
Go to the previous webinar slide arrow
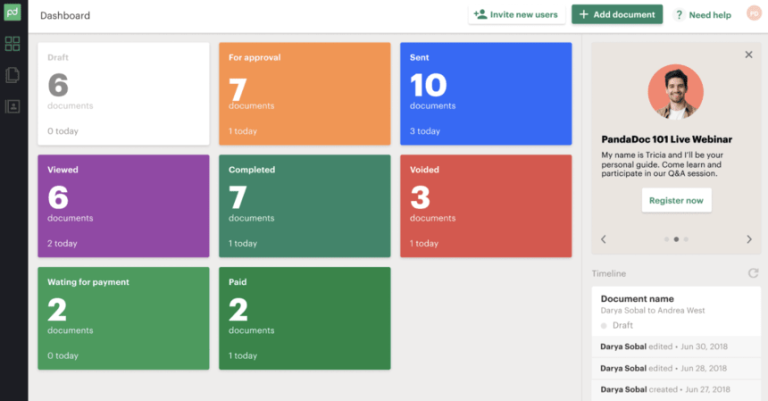tap(603, 239)
